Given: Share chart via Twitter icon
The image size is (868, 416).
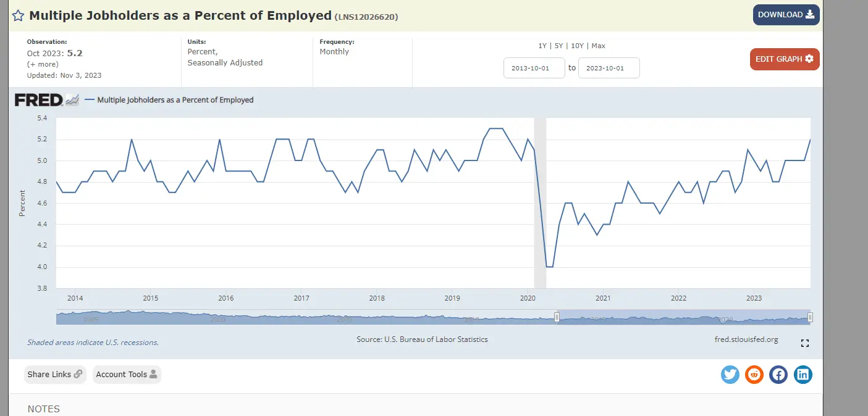Looking at the screenshot, I should click(x=730, y=374).
